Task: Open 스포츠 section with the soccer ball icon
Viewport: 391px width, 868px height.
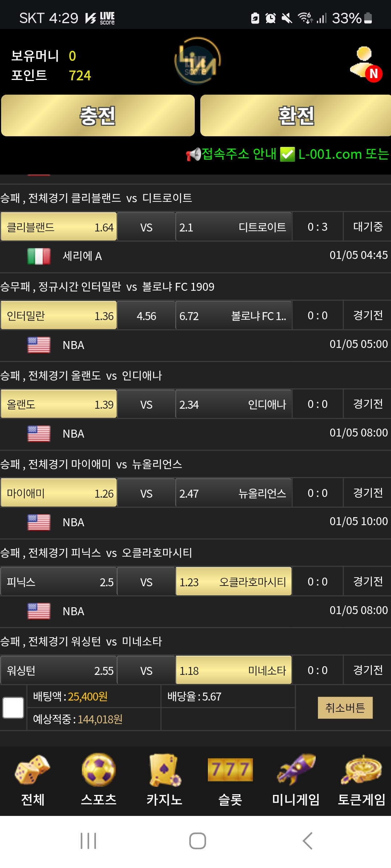Action: click(98, 780)
